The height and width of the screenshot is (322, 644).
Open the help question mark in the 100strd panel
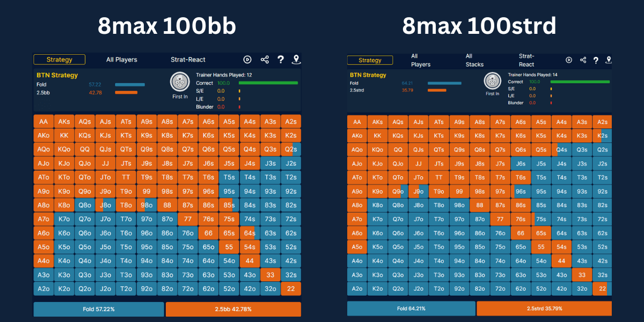click(596, 60)
